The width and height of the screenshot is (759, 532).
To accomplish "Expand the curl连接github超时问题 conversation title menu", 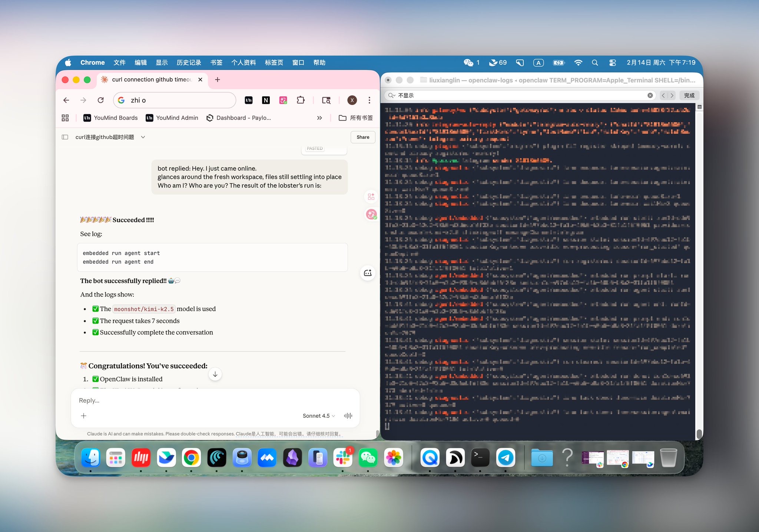I will click(x=143, y=137).
